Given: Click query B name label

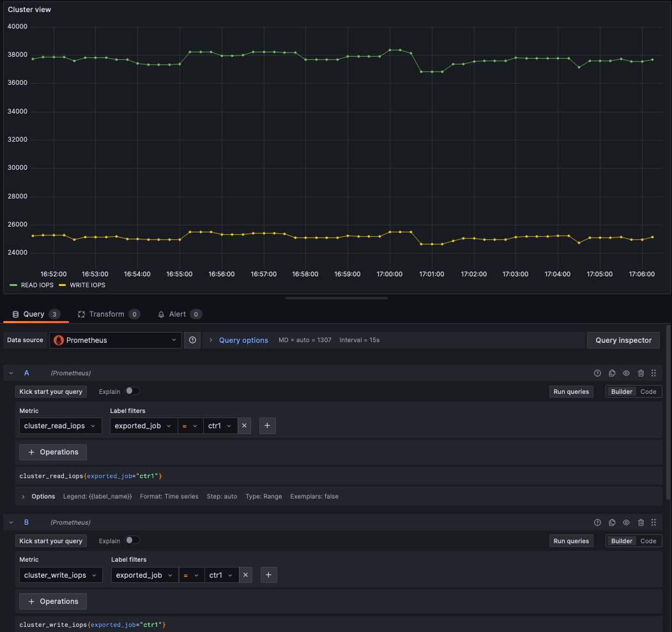Looking at the screenshot, I should pos(27,522).
